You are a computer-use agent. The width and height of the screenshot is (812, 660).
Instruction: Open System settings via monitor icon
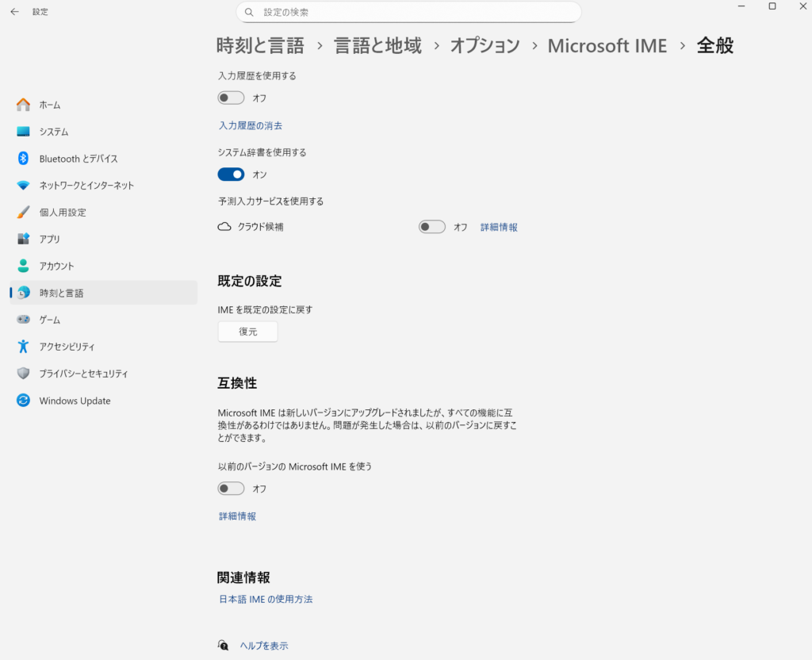(23, 132)
